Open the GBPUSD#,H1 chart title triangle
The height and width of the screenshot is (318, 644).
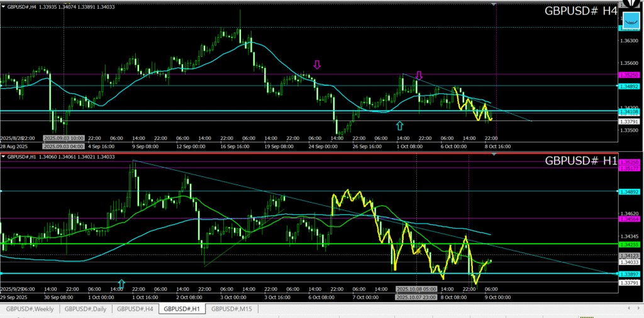tap(3, 156)
